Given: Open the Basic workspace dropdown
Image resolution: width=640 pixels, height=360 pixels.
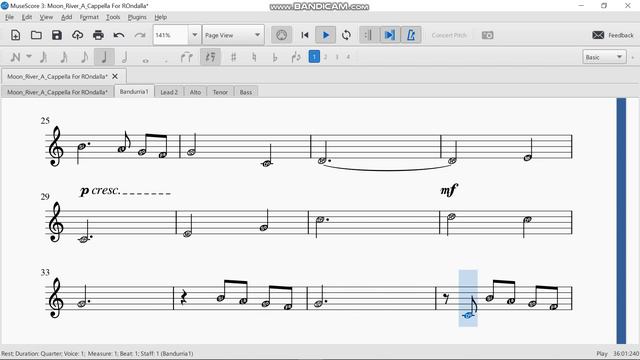Looking at the screenshot, I should (604, 57).
